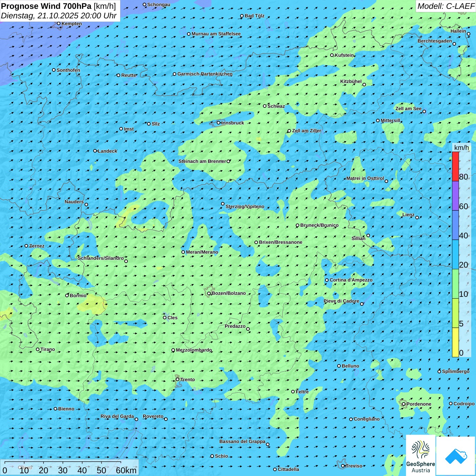Image resolution: width=476 pixels, height=476 pixels.
Task: Click the Feltre city label
Action: 302,392
